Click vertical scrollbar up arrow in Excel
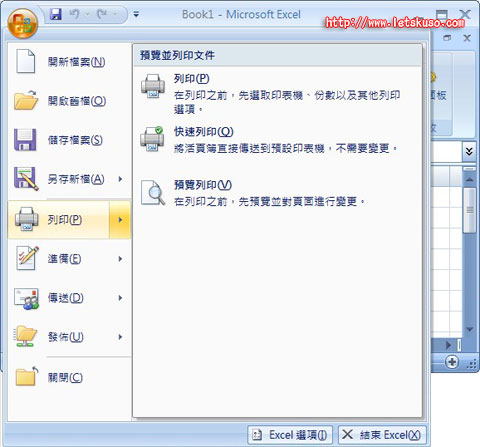The image size is (480, 447). 469,180
